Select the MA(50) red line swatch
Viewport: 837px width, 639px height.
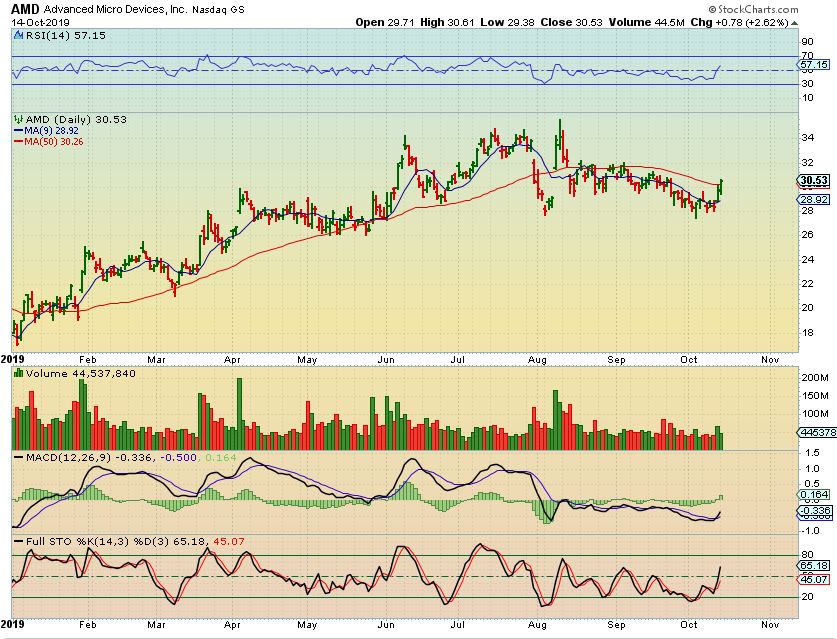[x=18, y=141]
